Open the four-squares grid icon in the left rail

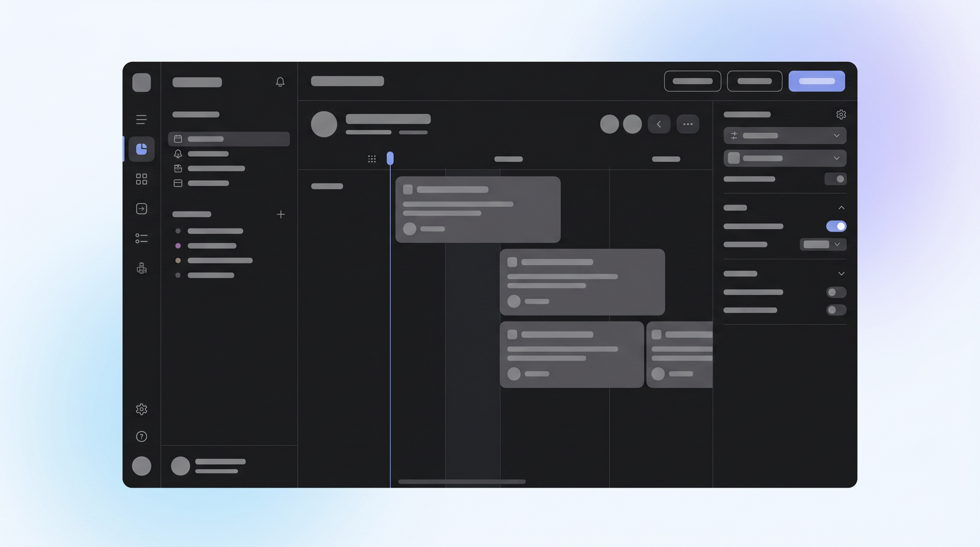click(x=141, y=179)
